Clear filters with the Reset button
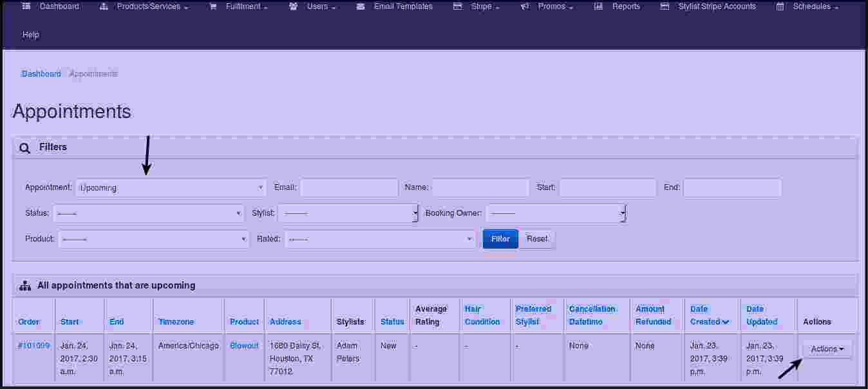 coord(537,239)
